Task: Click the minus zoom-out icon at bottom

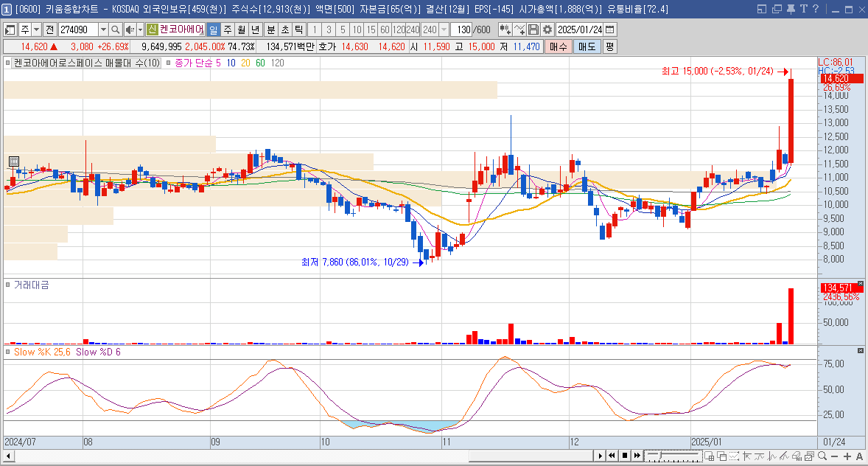Action: pyautogui.click(x=835, y=456)
